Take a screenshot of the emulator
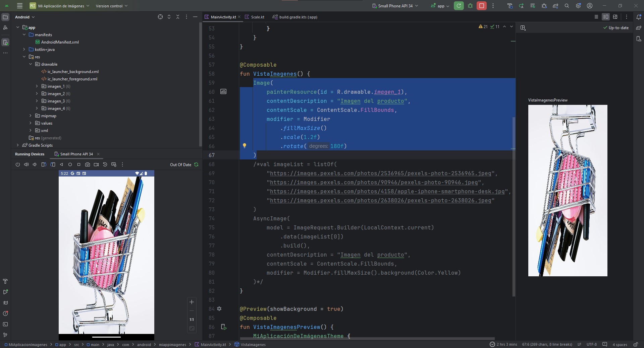This screenshot has height=348, width=644. point(88,164)
